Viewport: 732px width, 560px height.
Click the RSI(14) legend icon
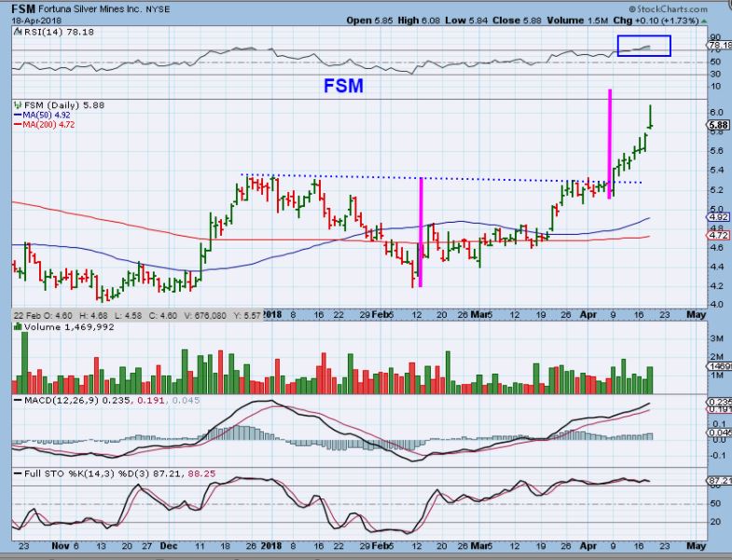coord(18,32)
